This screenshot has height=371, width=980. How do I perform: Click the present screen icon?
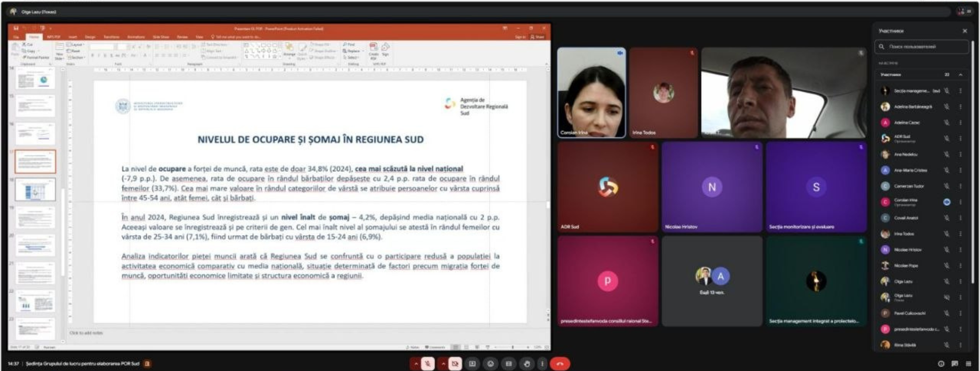[472, 364]
